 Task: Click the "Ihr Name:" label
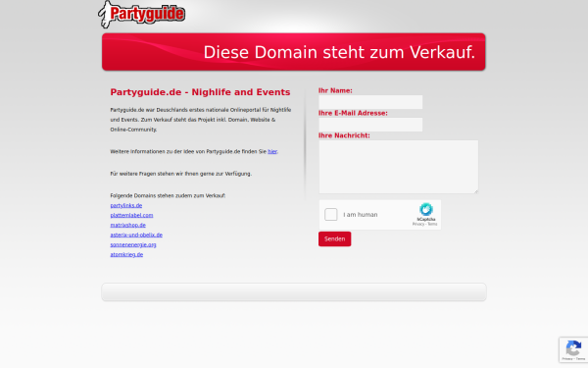point(335,90)
